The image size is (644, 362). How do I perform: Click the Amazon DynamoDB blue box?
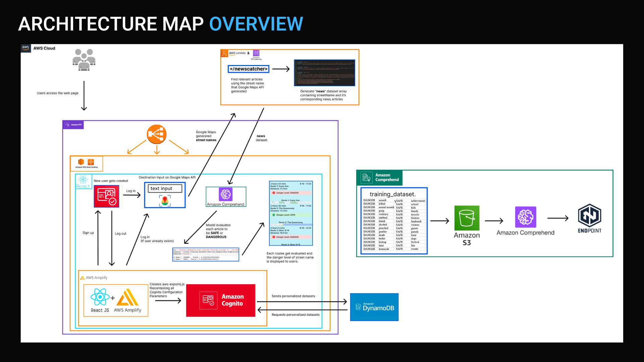click(374, 307)
